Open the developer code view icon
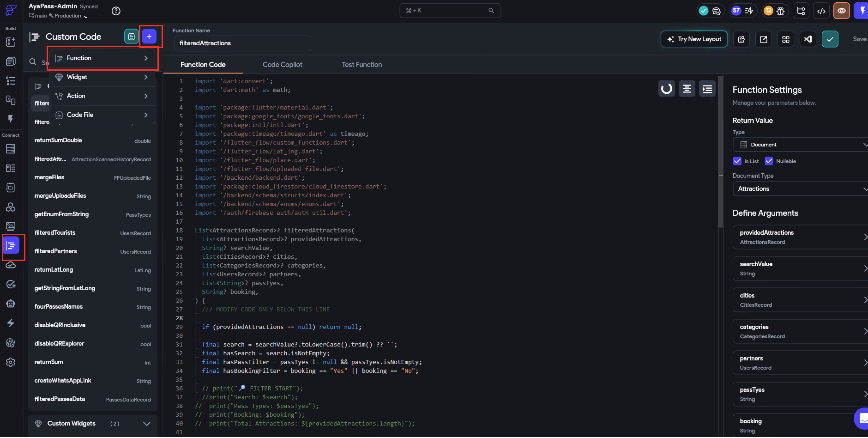Viewport: 868px width, 438px height. click(x=821, y=11)
